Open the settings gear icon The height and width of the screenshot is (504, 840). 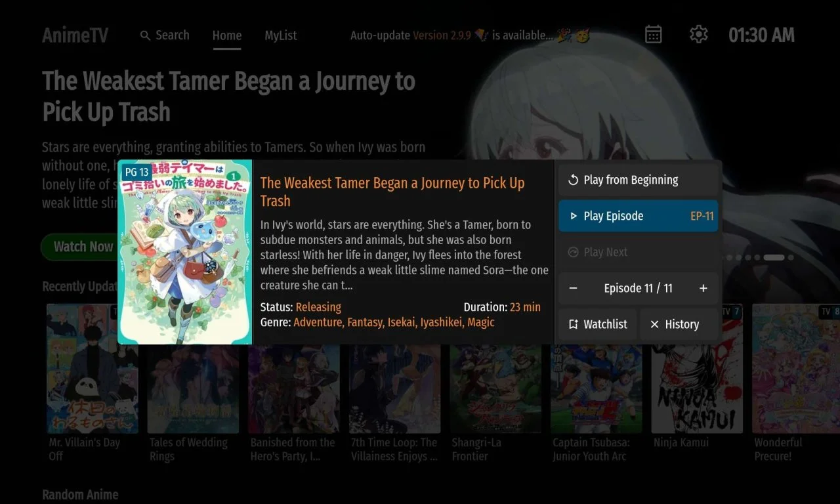tap(699, 35)
